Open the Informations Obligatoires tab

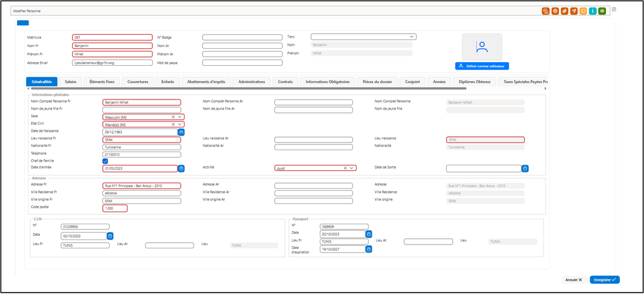[x=328, y=82]
